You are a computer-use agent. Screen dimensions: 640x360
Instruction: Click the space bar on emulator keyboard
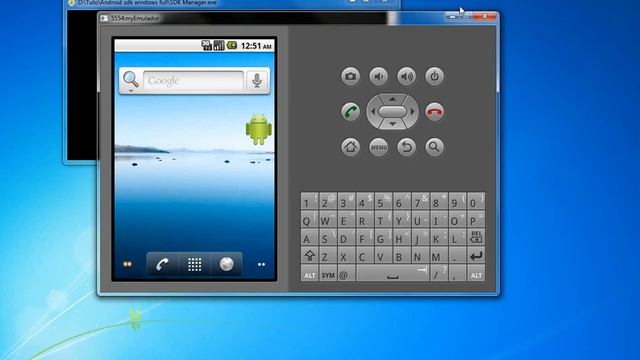(392, 273)
